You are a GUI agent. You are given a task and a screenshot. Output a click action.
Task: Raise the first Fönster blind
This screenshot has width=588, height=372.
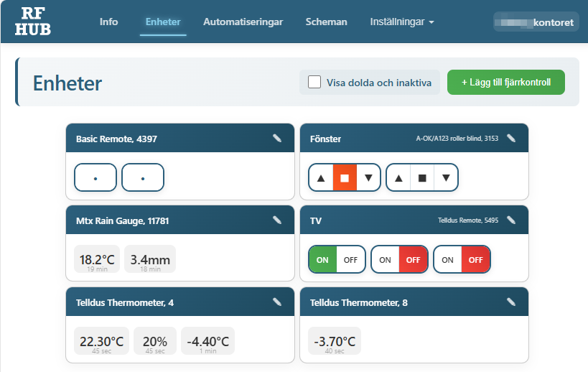(321, 178)
